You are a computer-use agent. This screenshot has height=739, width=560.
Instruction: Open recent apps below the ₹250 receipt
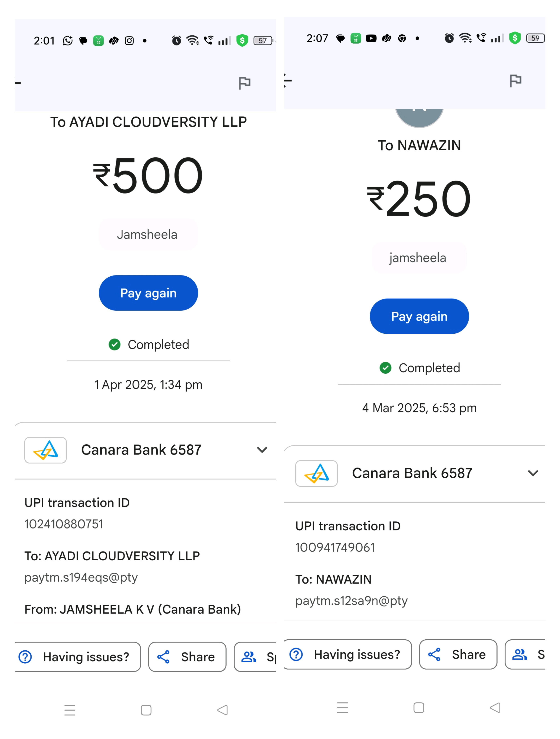(x=342, y=707)
